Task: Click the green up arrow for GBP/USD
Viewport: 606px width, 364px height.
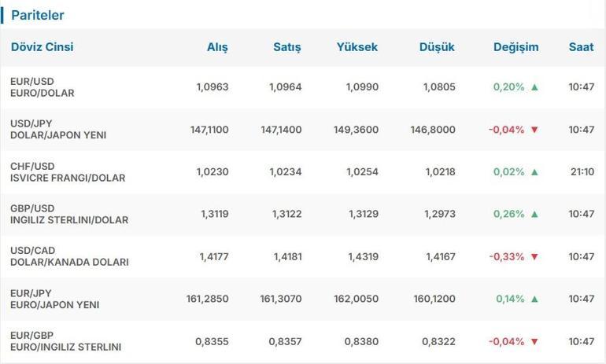Action: pos(535,215)
